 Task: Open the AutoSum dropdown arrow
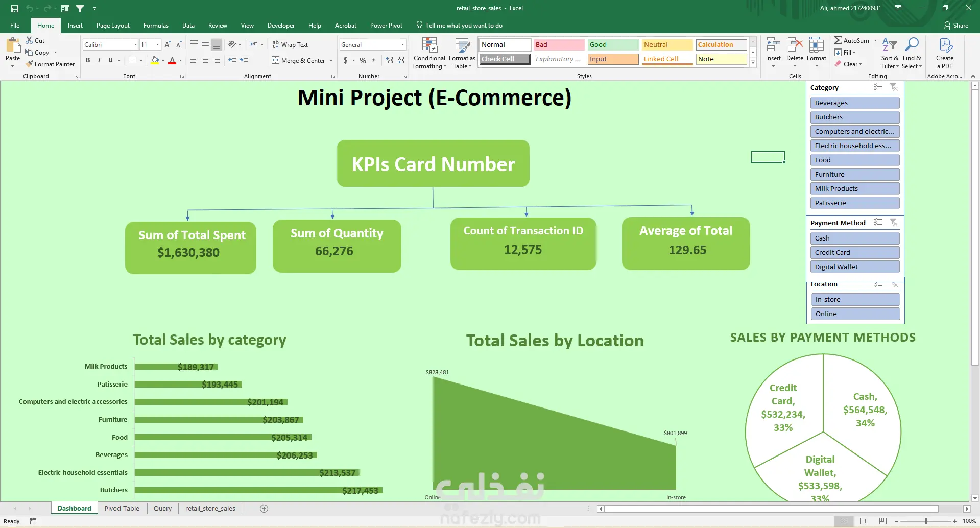(875, 40)
